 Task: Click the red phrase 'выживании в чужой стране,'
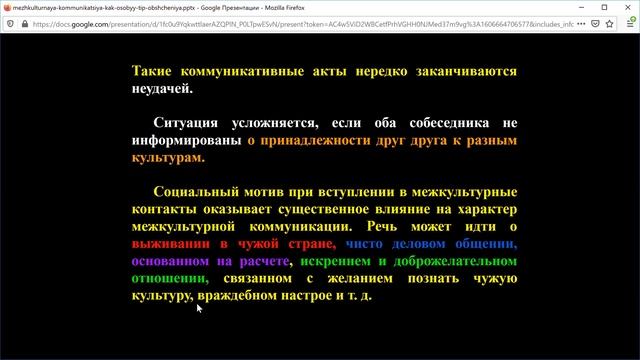point(233,244)
